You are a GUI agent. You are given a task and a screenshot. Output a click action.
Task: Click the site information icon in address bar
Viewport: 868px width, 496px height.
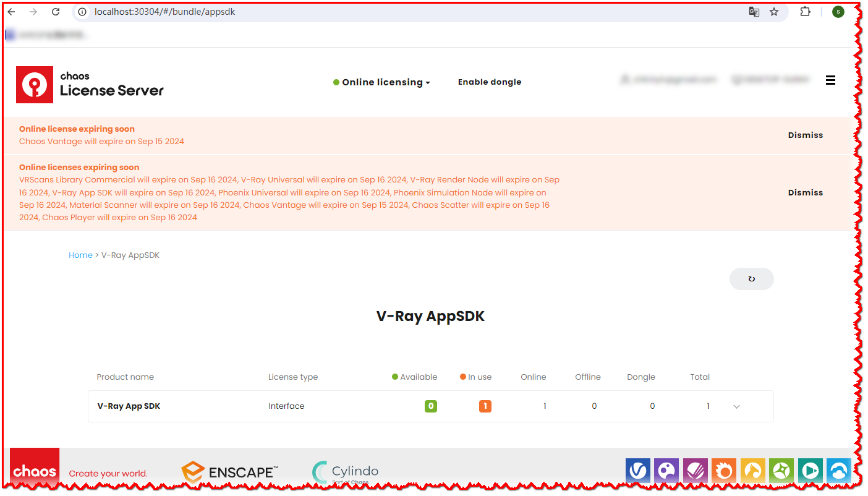(x=83, y=12)
